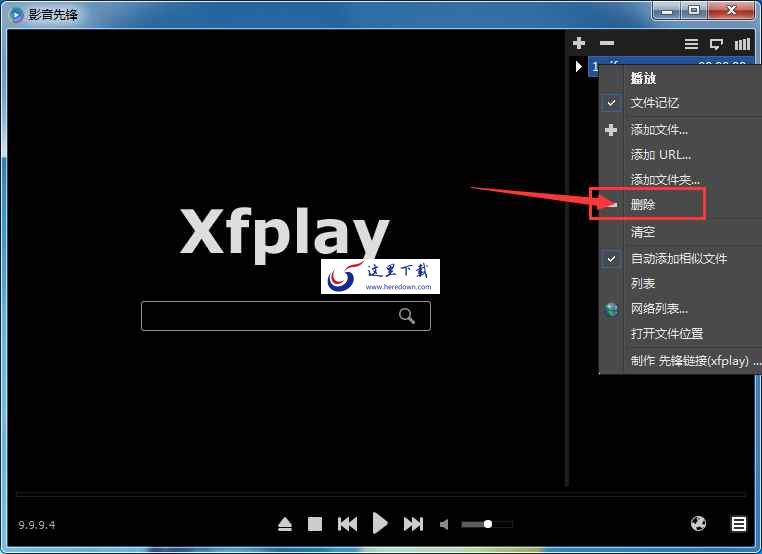
Task: Click the version number 9.9.9.4
Action: (36, 525)
